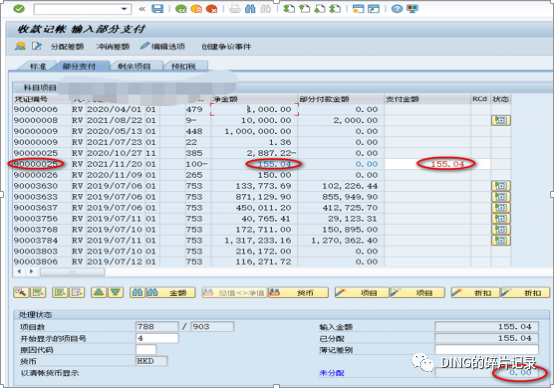Click the blue Help question mark icon

click(397, 9)
